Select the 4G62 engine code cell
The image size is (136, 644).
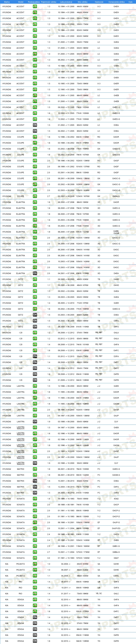coord(116,499)
